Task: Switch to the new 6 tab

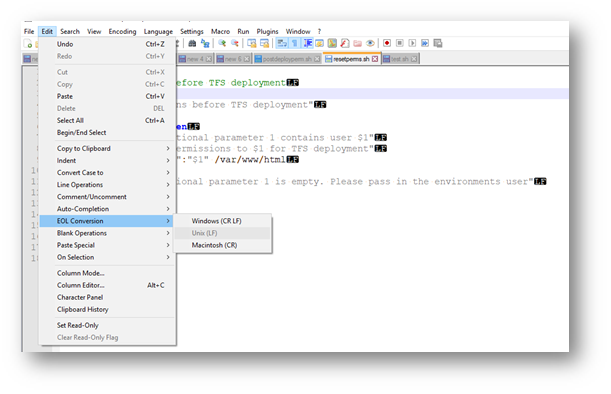Action: coord(233,59)
